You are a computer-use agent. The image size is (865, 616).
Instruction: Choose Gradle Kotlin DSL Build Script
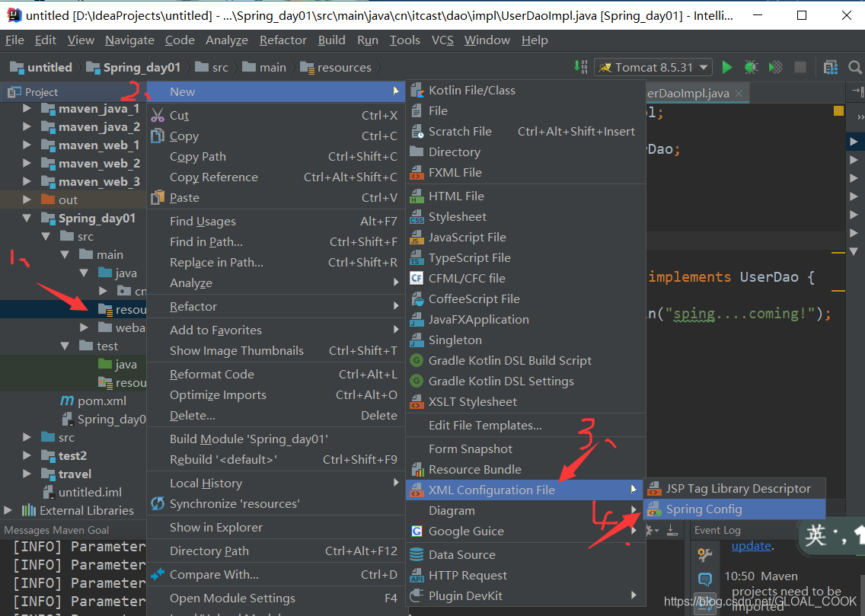tap(525, 361)
